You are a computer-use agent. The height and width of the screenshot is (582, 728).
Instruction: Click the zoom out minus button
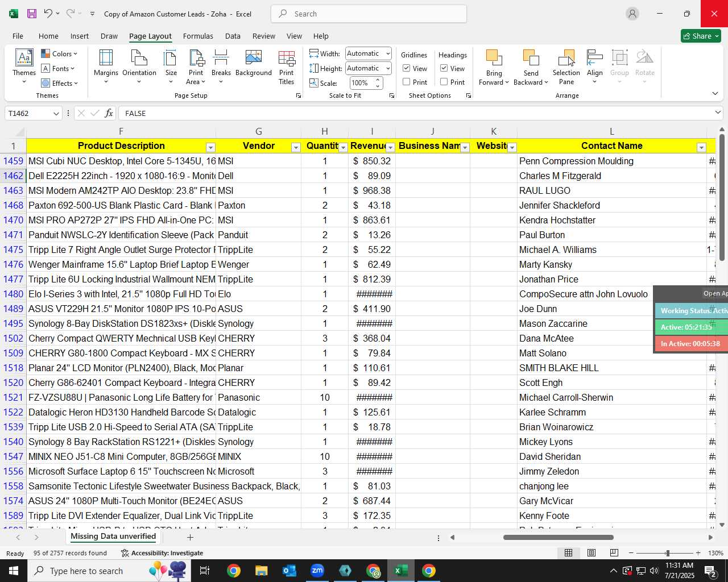click(631, 553)
